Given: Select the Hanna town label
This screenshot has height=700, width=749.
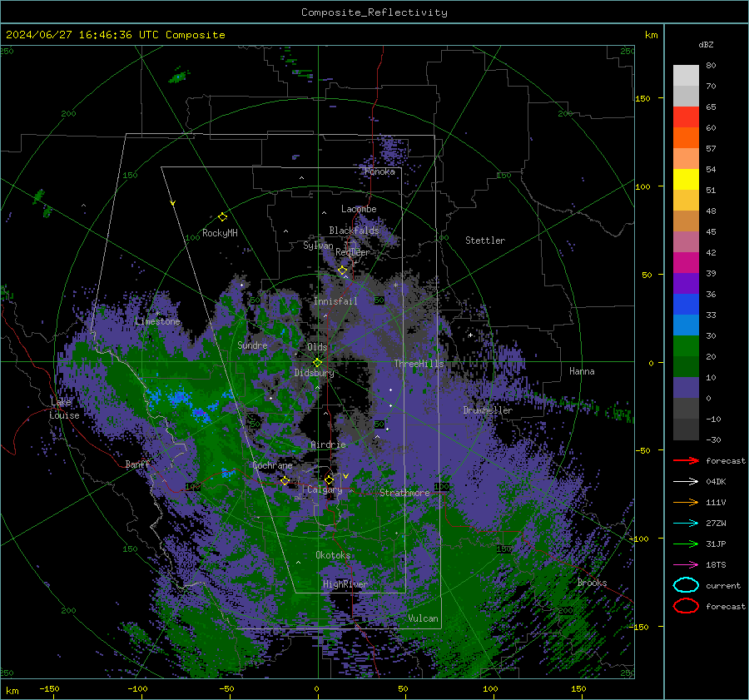Looking at the screenshot, I should 582,371.
